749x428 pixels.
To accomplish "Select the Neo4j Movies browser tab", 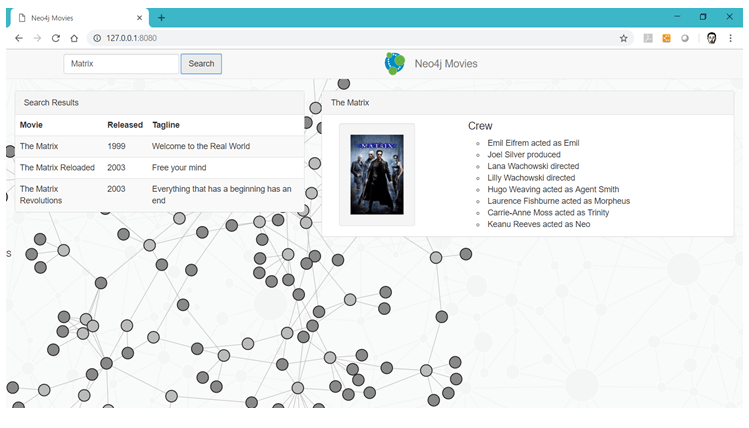I will [x=79, y=18].
